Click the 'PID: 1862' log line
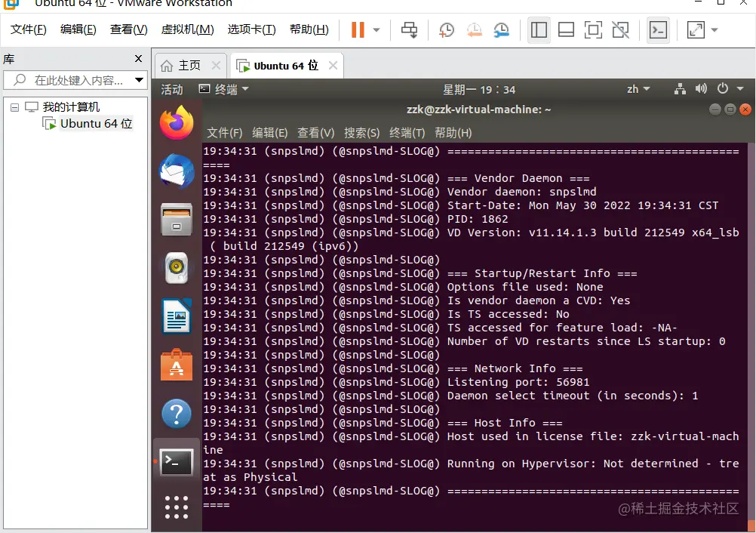Image resolution: width=756 pixels, height=533 pixels. tap(478, 219)
